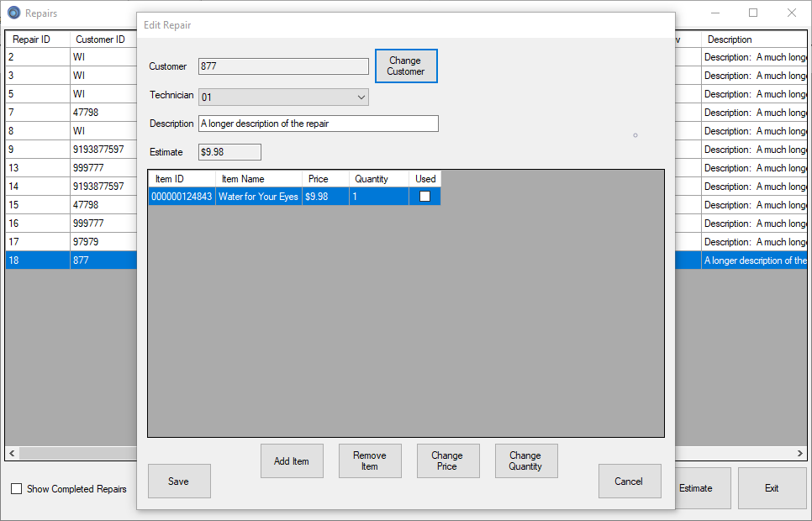
Task: Click the Repairs window app icon
Action: tap(13, 13)
